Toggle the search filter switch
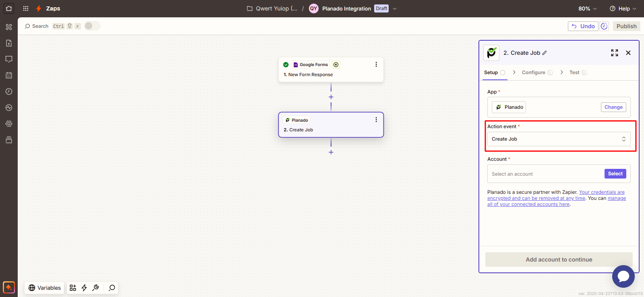 point(92,26)
